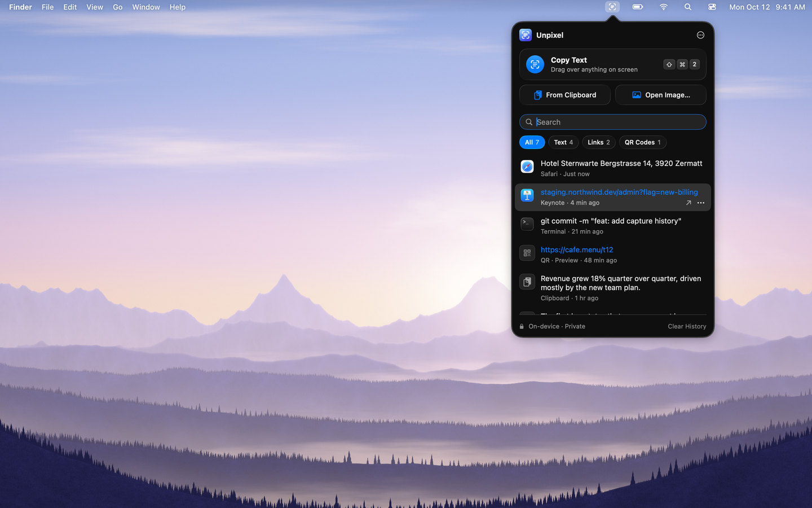Screen dimensions: 812x508
Task: Click the Clipboard icon on the Revenue grew row
Action: (x=527, y=282)
